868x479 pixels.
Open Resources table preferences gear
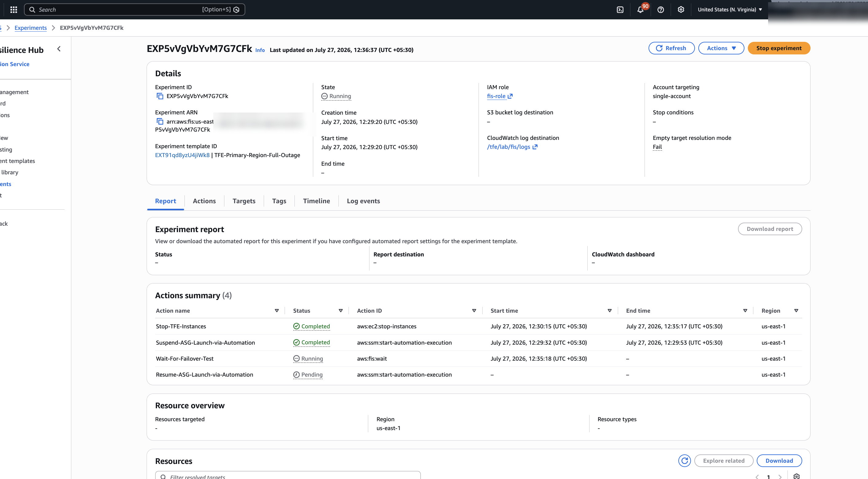[x=796, y=476]
